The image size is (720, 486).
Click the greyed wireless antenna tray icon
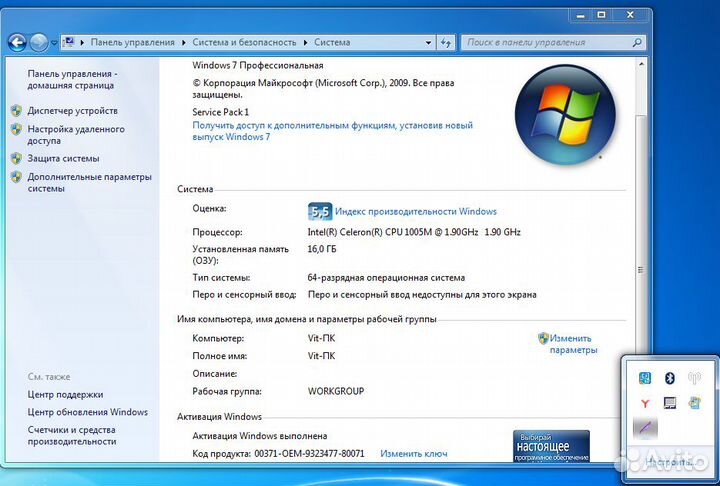[x=694, y=378]
